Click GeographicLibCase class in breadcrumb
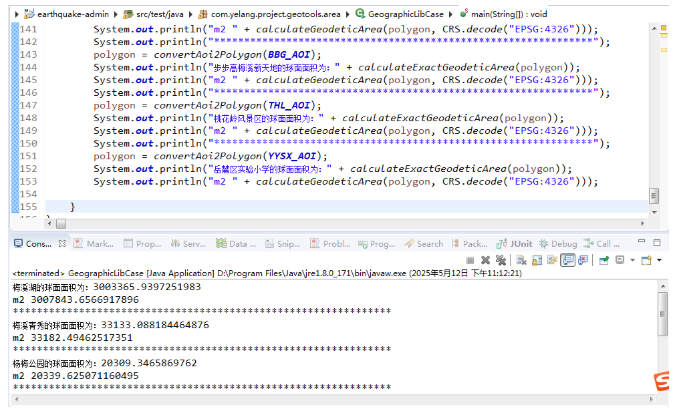The image size is (674, 415). click(x=406, y=14)
